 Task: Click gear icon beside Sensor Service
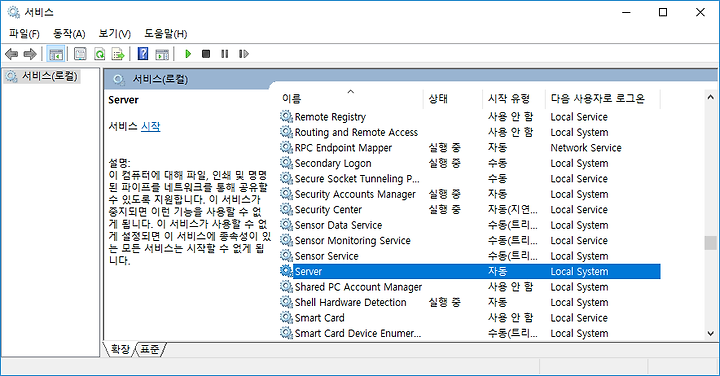coord(287,256)
